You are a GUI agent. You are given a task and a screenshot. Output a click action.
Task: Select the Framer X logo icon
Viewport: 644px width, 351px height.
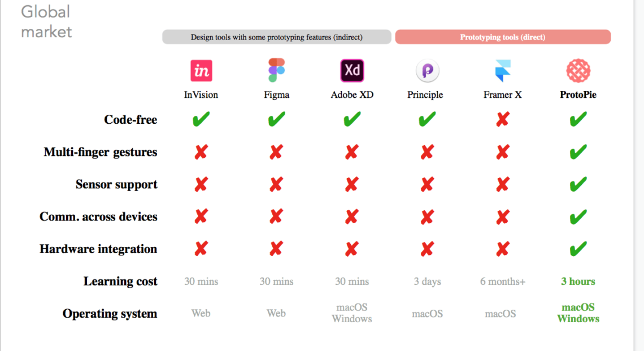502,71
